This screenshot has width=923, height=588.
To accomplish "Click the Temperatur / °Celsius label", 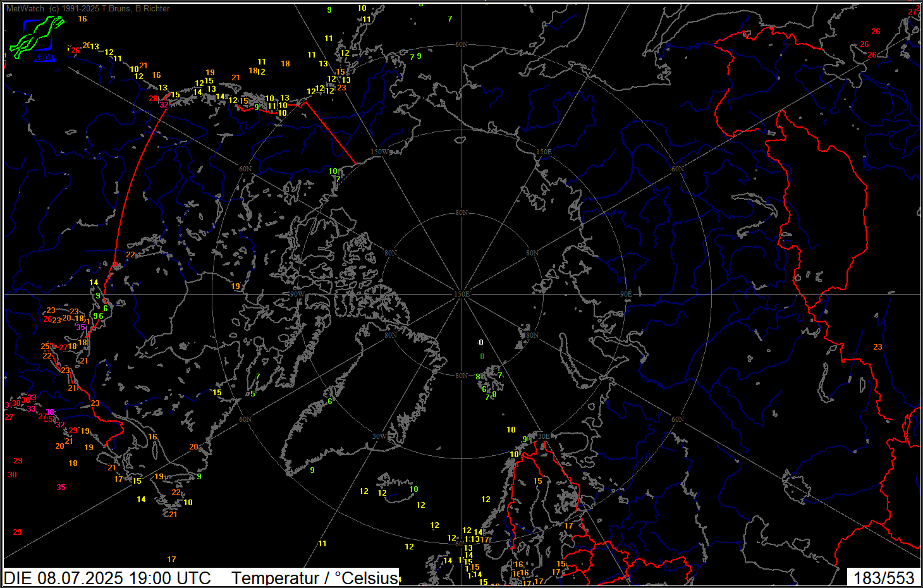I will pos(315,578).
